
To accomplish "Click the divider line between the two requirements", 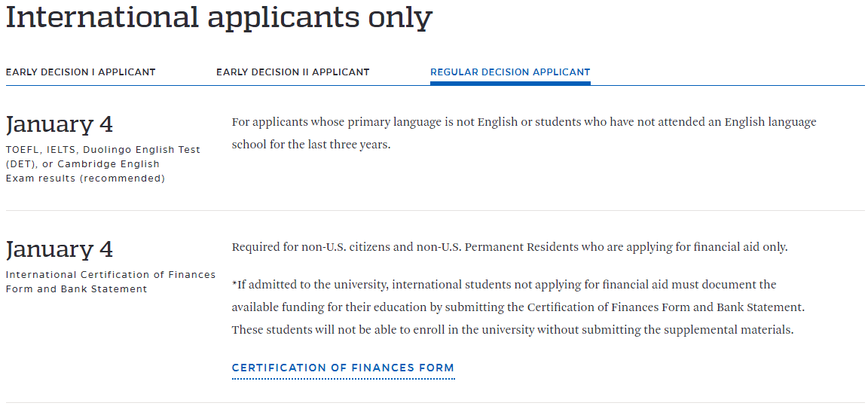I will point(434,211).
